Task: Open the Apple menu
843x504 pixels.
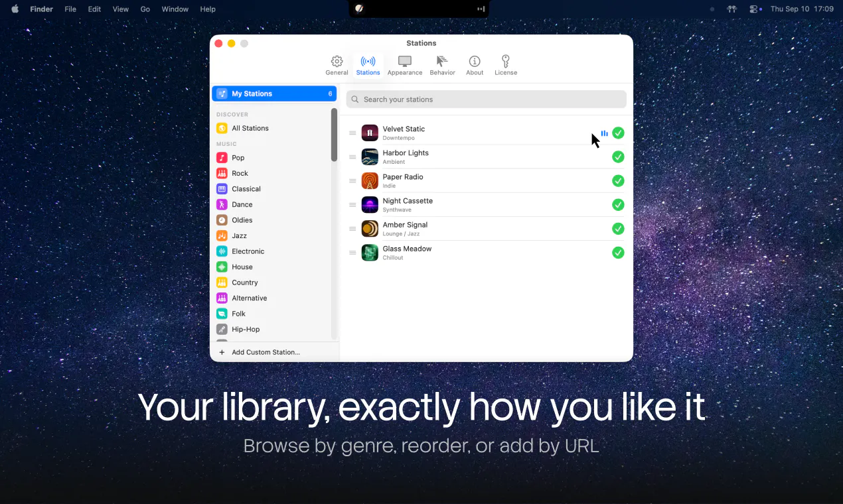Action: (x=15, y=9)
